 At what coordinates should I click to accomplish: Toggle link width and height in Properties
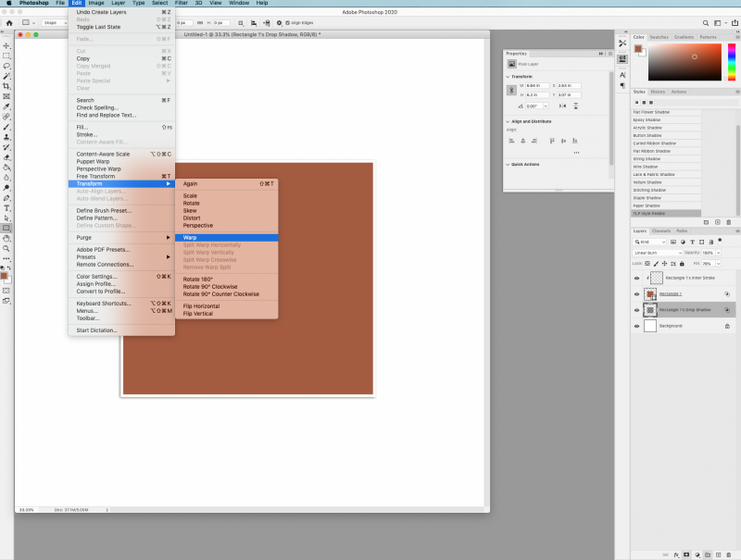tap(511, 90)
